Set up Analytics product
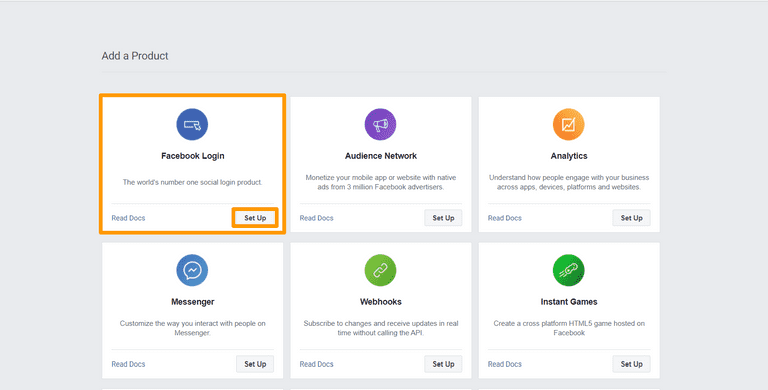The height and width of the screenshot is (390, 768). [631, 218]
